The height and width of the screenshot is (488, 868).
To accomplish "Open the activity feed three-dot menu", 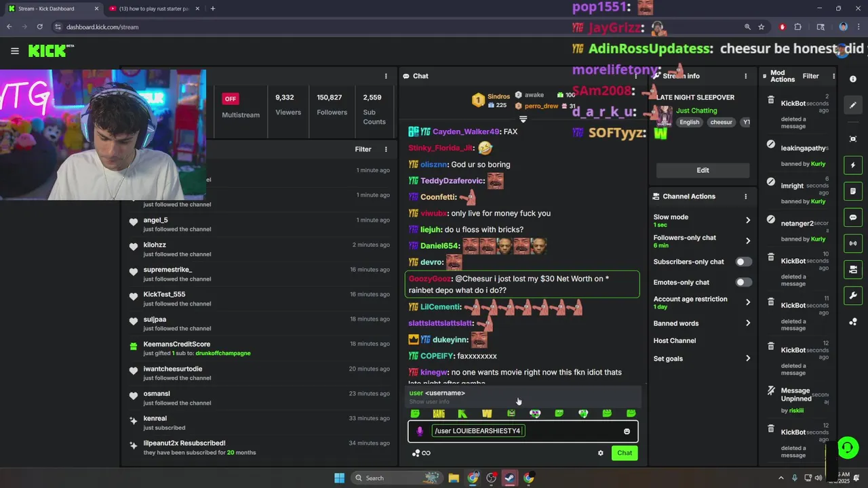I will pyautogui.click(x=386, y=149).
